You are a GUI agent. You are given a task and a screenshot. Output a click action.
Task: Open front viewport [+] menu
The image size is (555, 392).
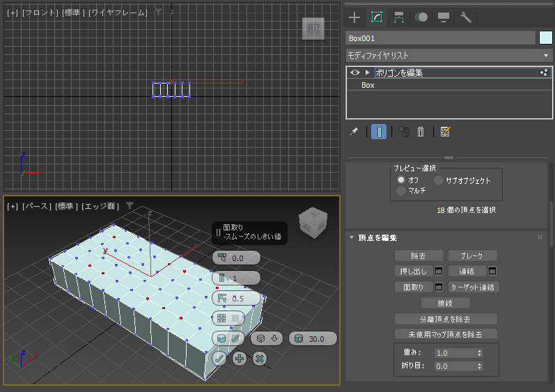click(13, 13)
